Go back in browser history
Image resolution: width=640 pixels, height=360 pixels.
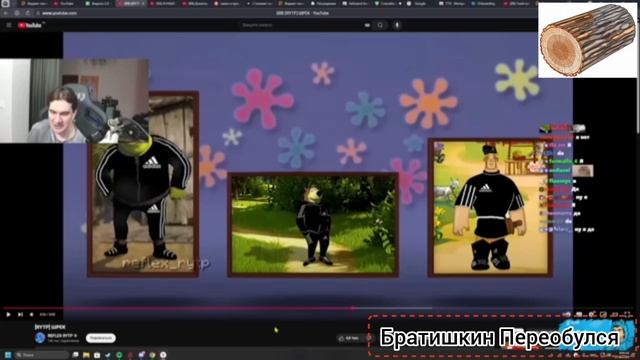click(x=6, y=13)
